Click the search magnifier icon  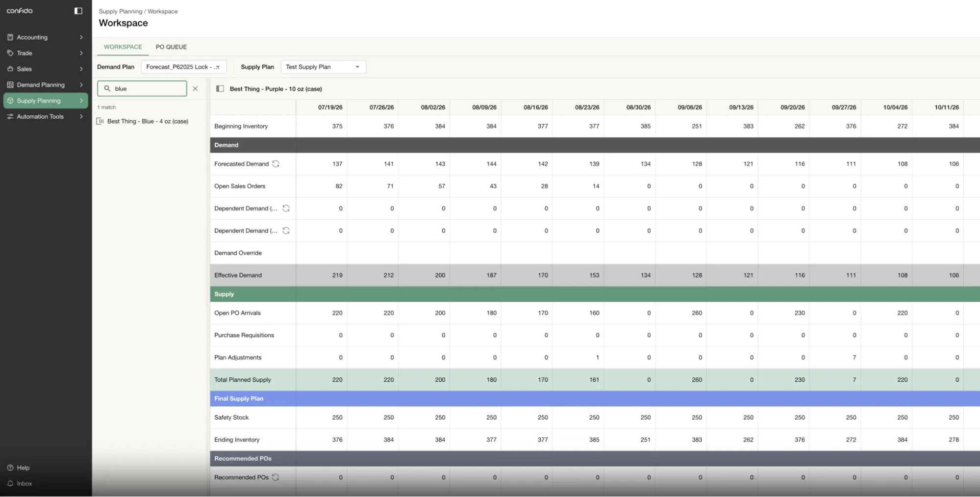[107, 89]
